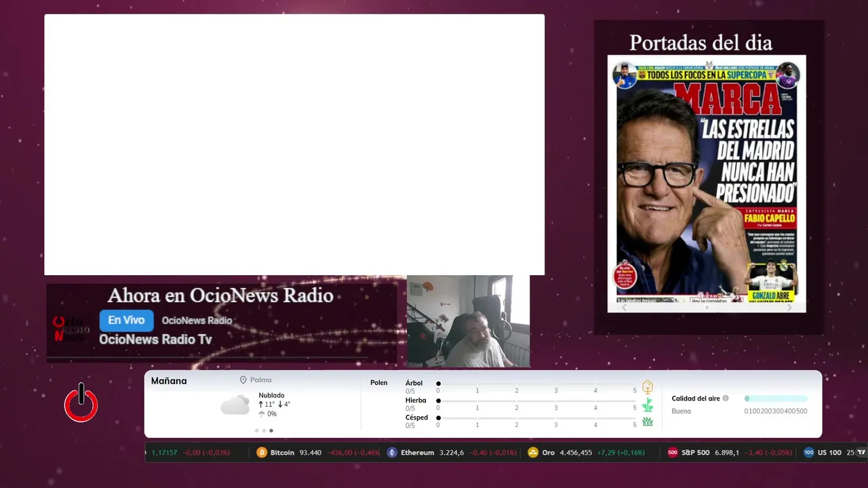Click the OcioNews logo in the radio panel
The height and width of the screenshot is (488, 868).
70,328
